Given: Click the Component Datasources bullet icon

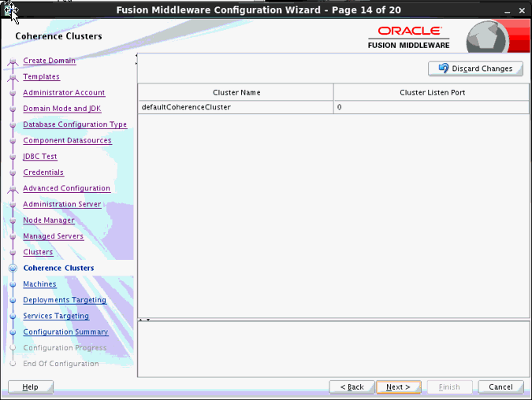Looking at the screenshot, I should 13,141.
